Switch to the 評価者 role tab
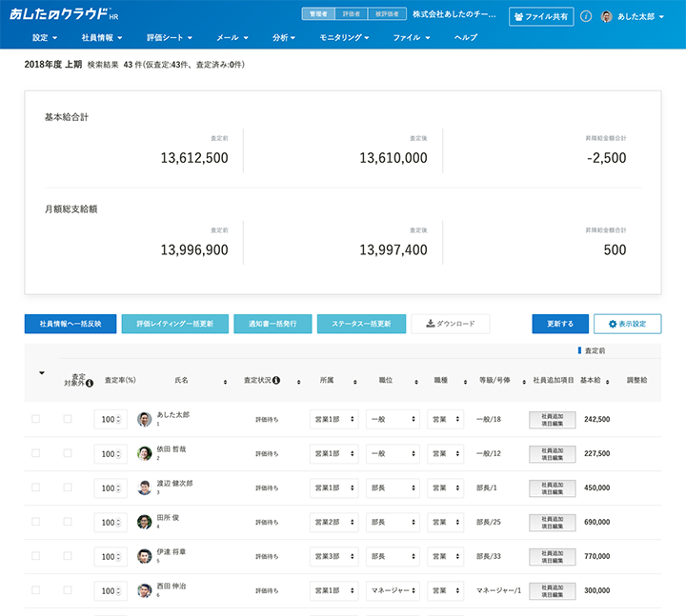Screen dimensions: 686x616 (353, 14)
